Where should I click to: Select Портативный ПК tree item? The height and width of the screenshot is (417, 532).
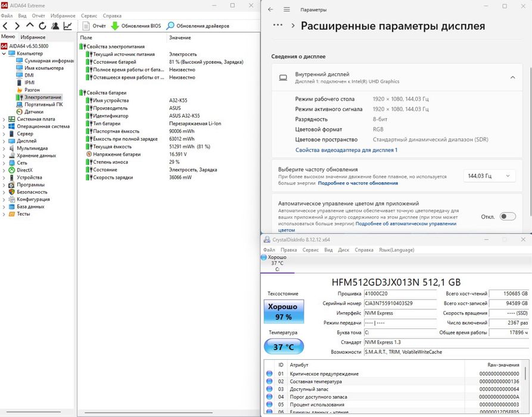tap(39, 104)
